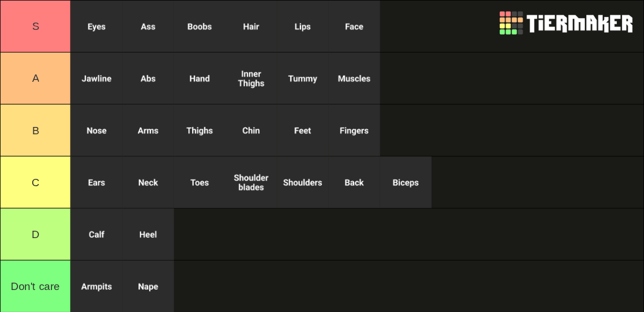Viewport: 644px width, 312px height.
Task: Select the Hair tile
Action: (x=251, y=27)
